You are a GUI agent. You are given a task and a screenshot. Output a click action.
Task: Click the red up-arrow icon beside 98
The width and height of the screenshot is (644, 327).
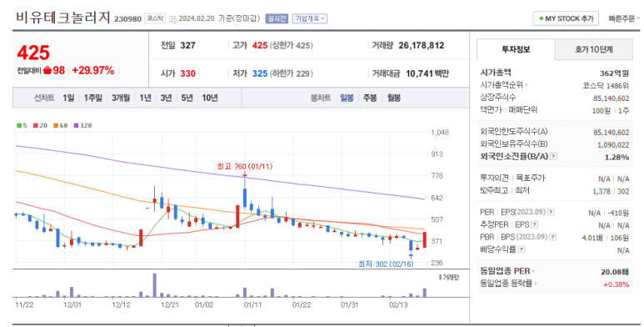[x=47, y=70]
